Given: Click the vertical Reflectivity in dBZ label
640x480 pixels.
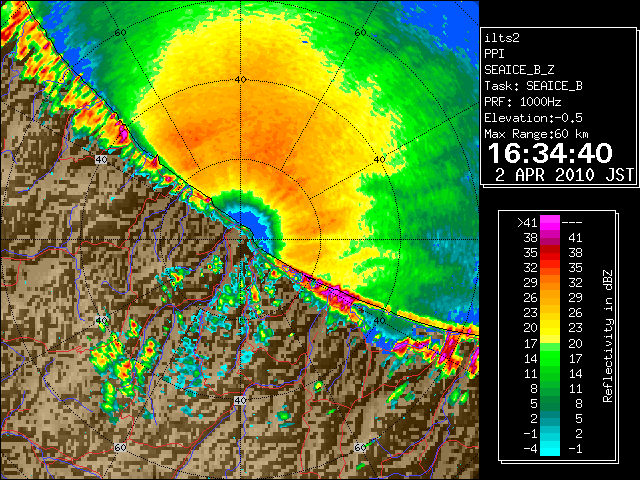Looking at the screenshot, I should pyautogui.click(x=608, y=336).
